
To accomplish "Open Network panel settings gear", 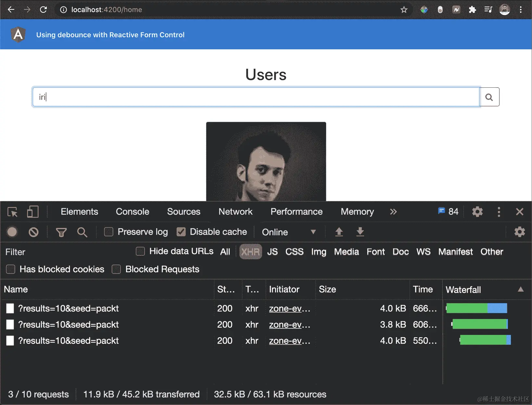I will (520, 232).
